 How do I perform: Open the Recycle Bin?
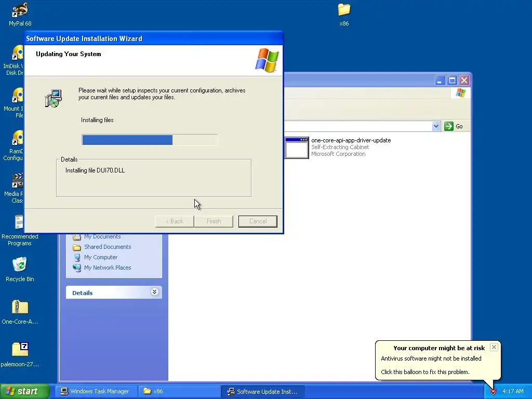[20, 270]
